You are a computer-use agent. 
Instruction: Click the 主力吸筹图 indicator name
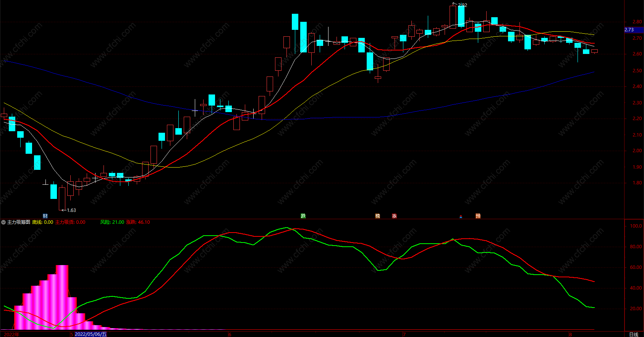pyautogui.click(x=19, y=222)
